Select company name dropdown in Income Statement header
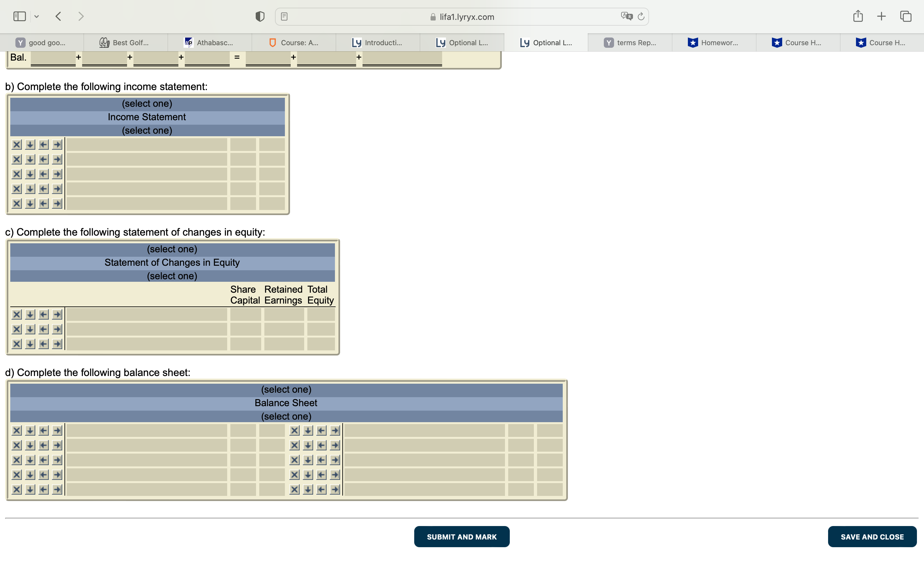The image size is (924, 577). pos(147,104)
